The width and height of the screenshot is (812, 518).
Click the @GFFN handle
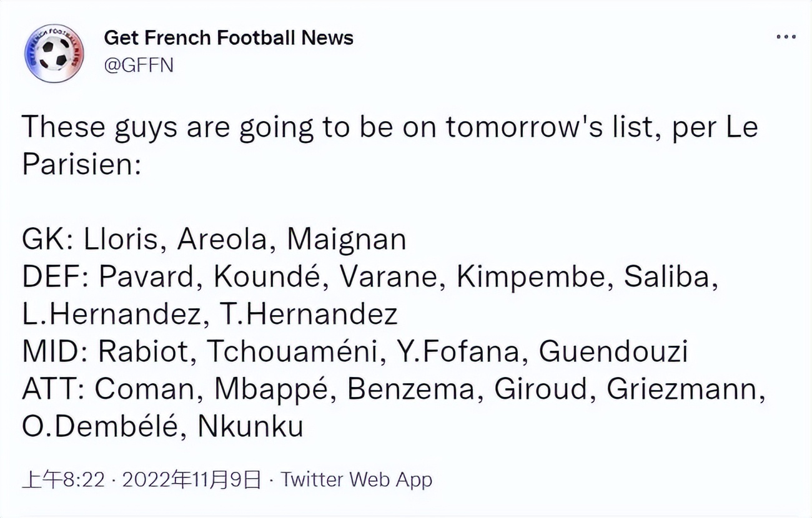click(x=138, y=66)
